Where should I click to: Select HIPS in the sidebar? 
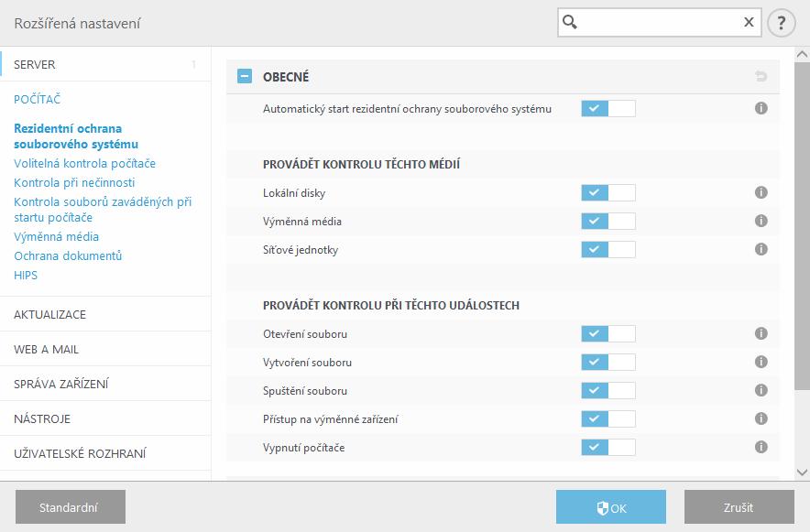pos(26,275)
